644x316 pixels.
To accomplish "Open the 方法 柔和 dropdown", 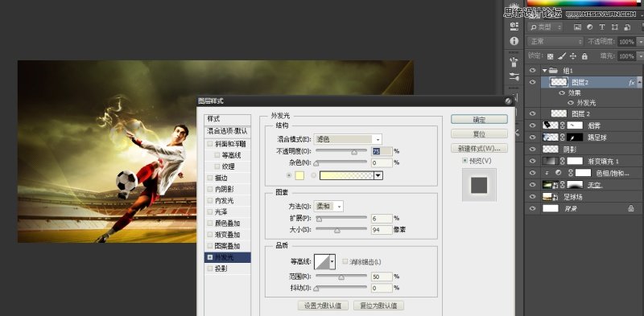I will (x=328, y=207).
